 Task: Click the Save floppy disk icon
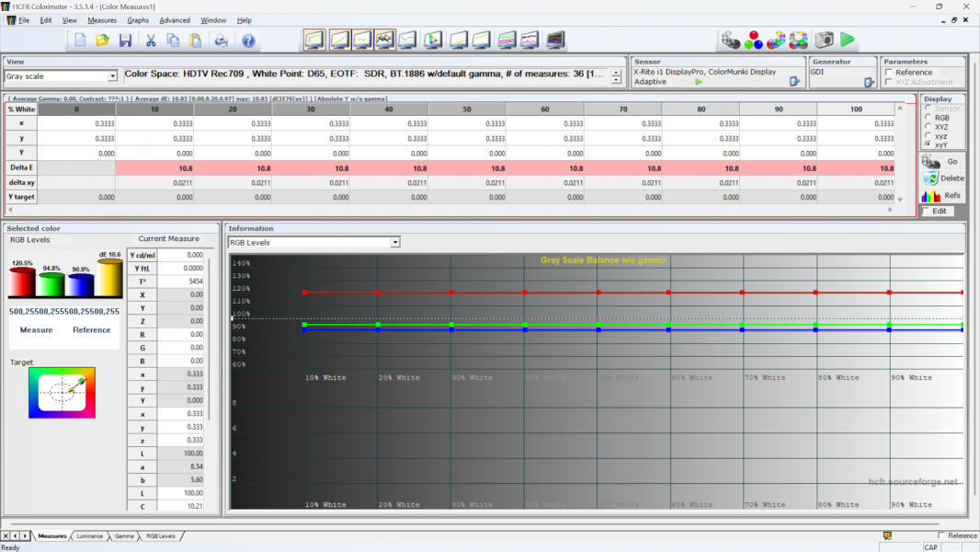coord(126,40)
